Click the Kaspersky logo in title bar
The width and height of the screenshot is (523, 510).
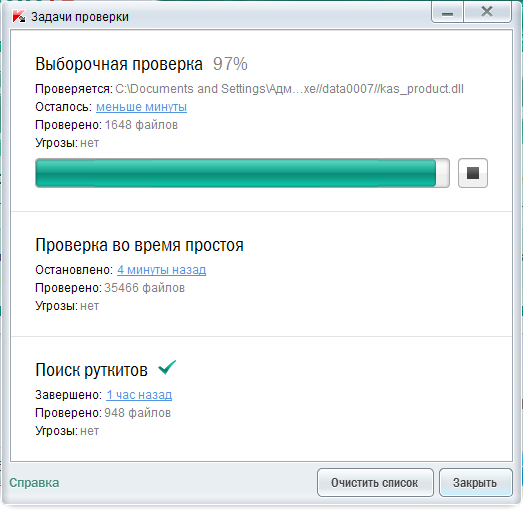click(19, 16)
